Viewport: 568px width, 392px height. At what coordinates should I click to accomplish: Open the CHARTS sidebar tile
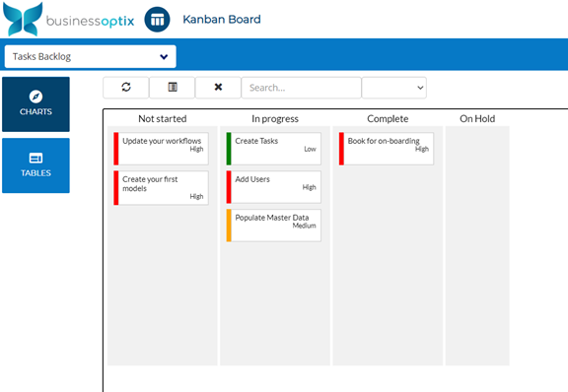pos(35,104)
